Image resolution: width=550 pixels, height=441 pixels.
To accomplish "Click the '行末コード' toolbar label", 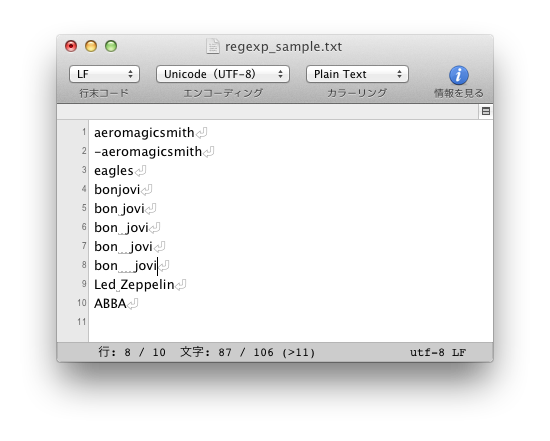I will click(x=104, y=93).
